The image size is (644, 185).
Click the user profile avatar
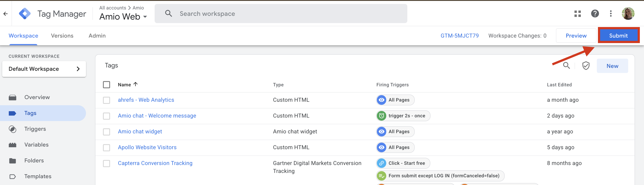point(628,14)
